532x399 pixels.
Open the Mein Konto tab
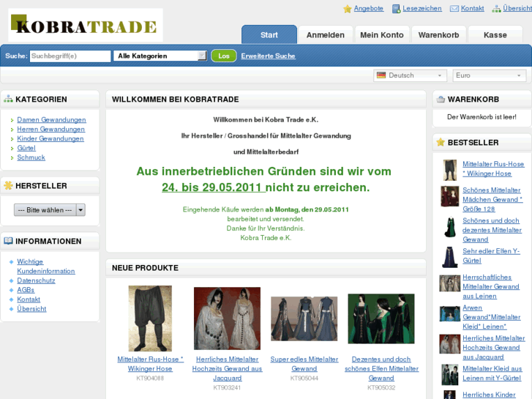coord(382,35)
